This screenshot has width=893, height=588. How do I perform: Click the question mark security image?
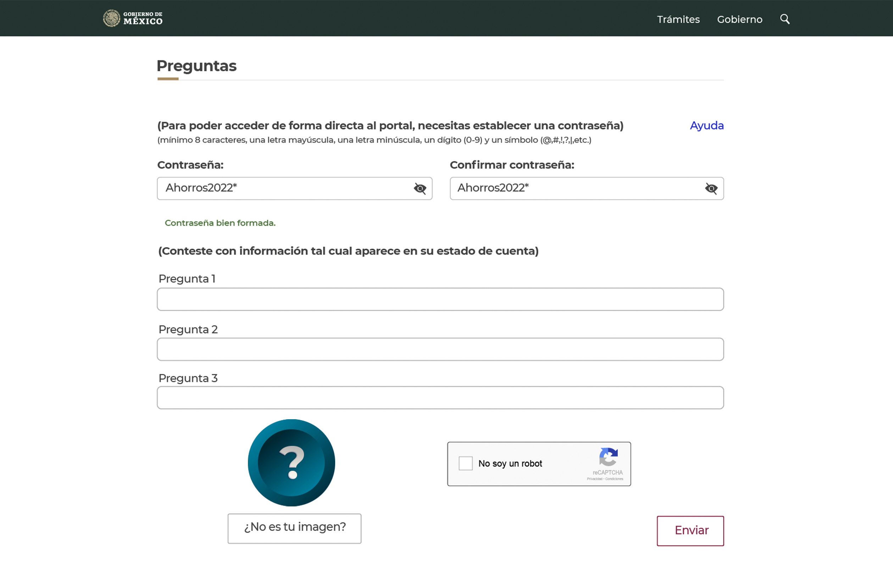pos(291,462)
